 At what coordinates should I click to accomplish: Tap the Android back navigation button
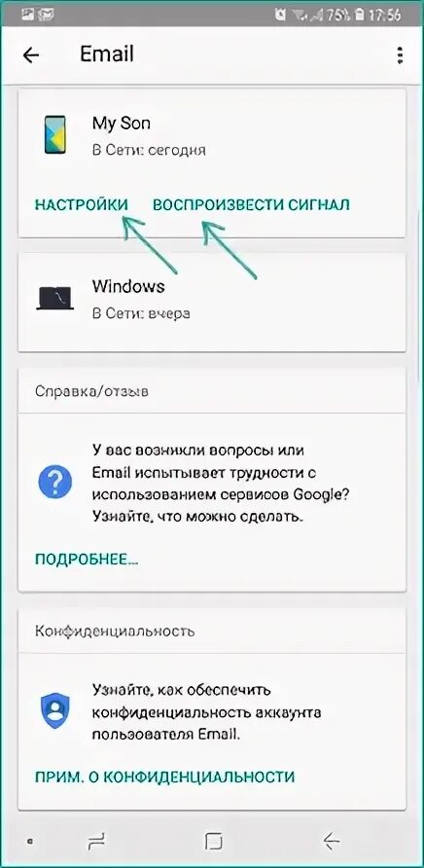tap(331, 842)
